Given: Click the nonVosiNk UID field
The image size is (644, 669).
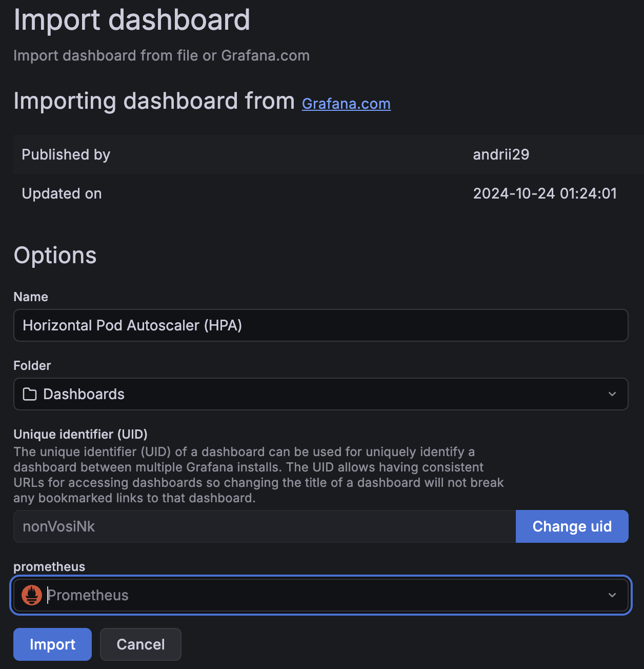Looking at the screenshot, I should 264,526.
